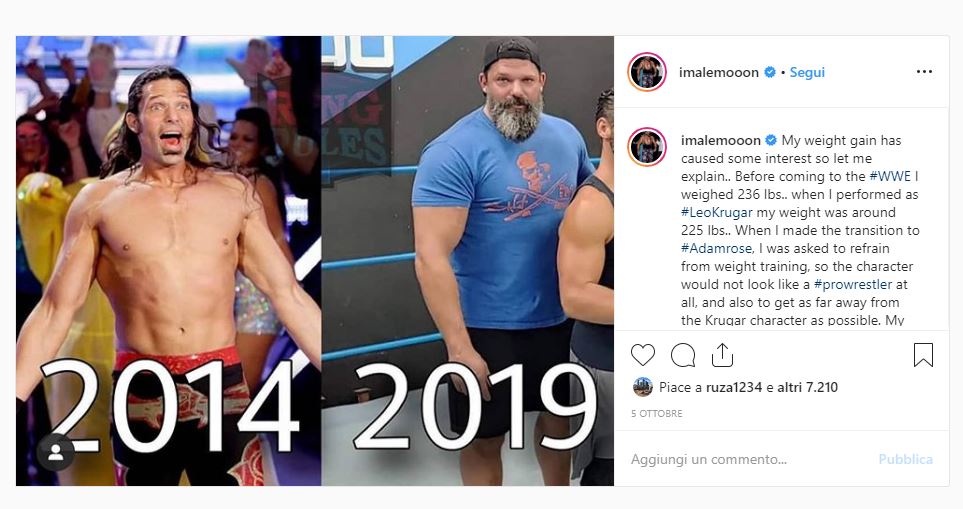View the ruza1234 profile from the likes

click(x=733, y=387)
